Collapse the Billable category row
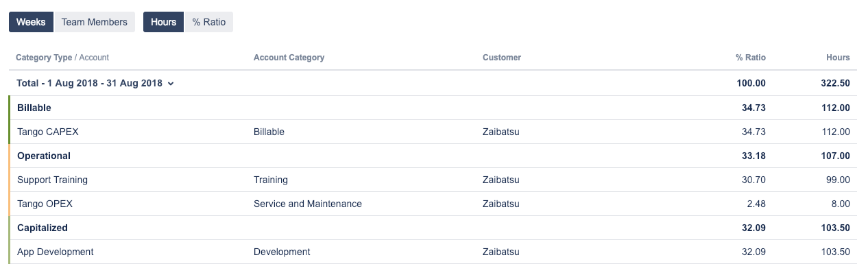 (34, 108)
